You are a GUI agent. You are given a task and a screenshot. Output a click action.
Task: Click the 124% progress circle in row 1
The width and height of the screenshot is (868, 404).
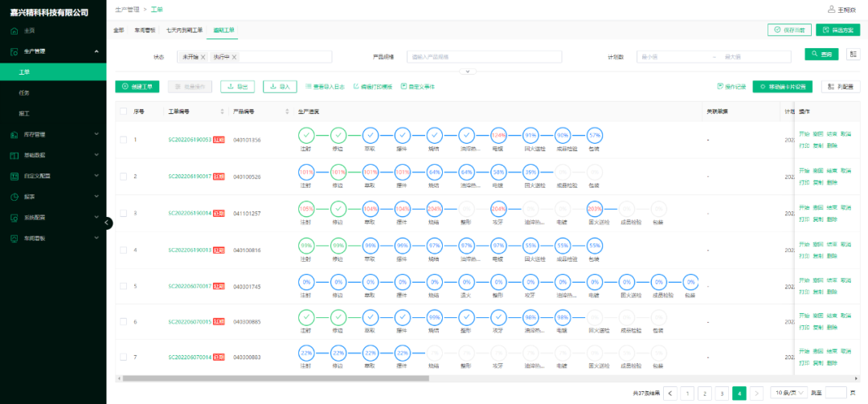(498, 135)
